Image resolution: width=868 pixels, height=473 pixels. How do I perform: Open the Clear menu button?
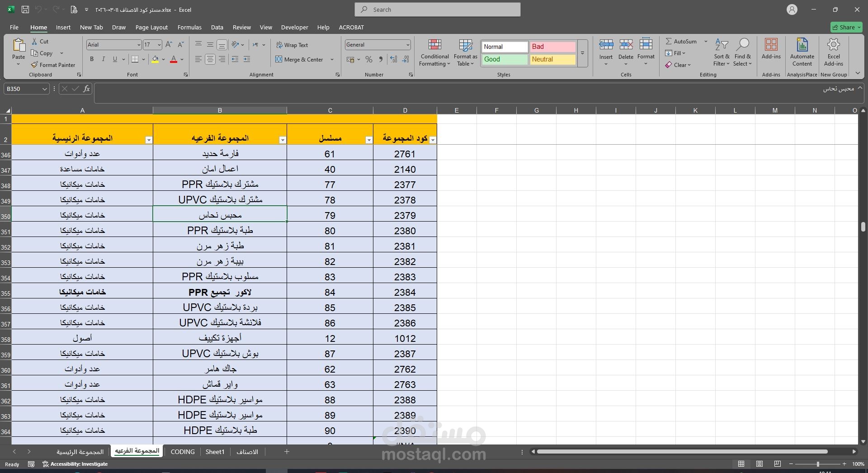[x=678, y=65]
